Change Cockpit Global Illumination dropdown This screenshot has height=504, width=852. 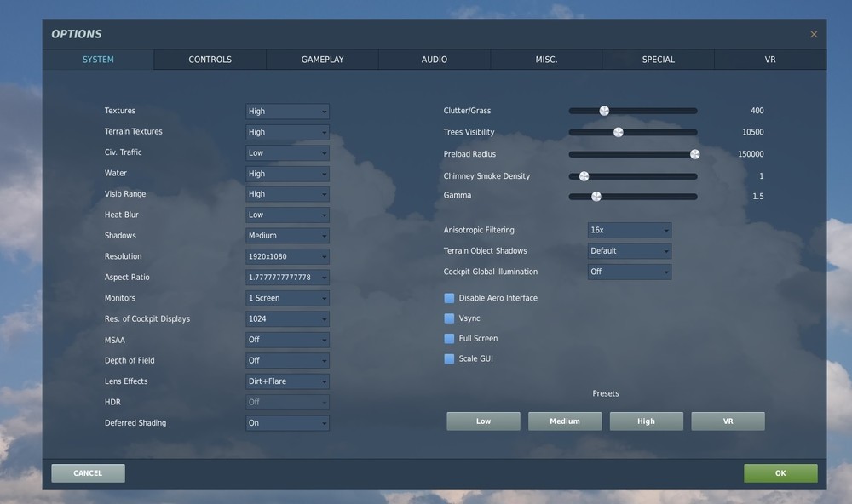(x=630, y=272)
